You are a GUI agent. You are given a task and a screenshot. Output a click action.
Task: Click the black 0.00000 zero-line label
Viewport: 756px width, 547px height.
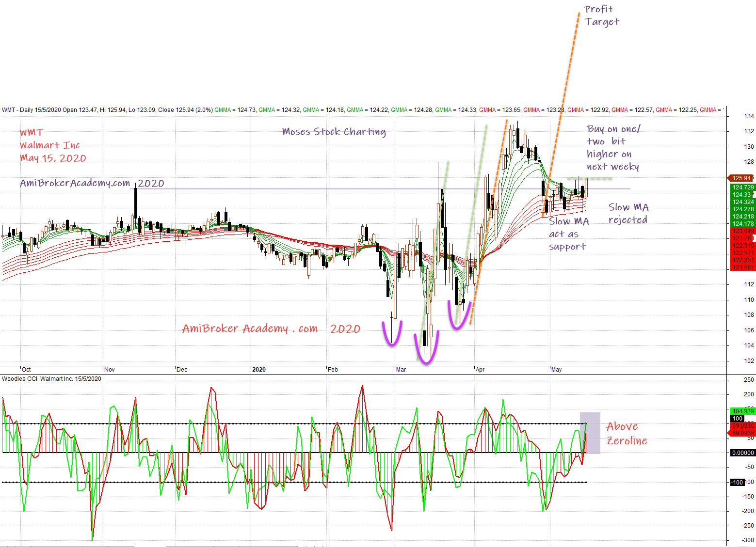(x=743, y=453)
